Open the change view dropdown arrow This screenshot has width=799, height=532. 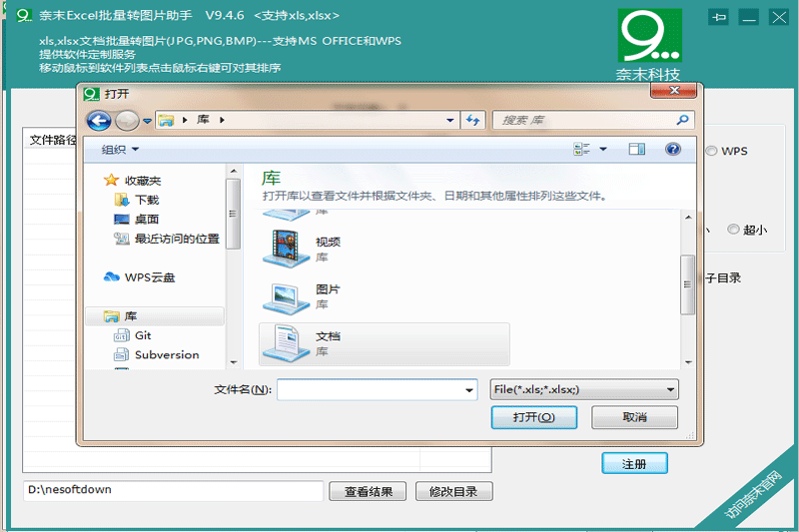tap(603, 150)
